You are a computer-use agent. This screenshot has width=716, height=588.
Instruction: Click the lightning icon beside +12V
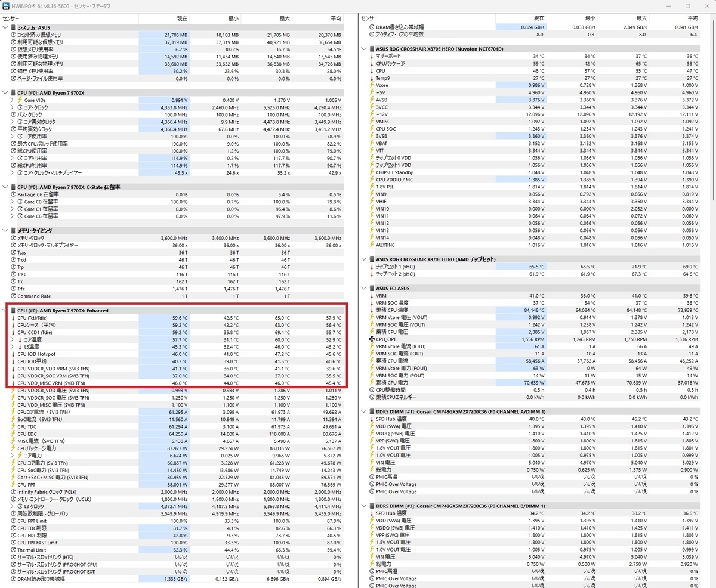pyautogui.click(x=372, y=114)
